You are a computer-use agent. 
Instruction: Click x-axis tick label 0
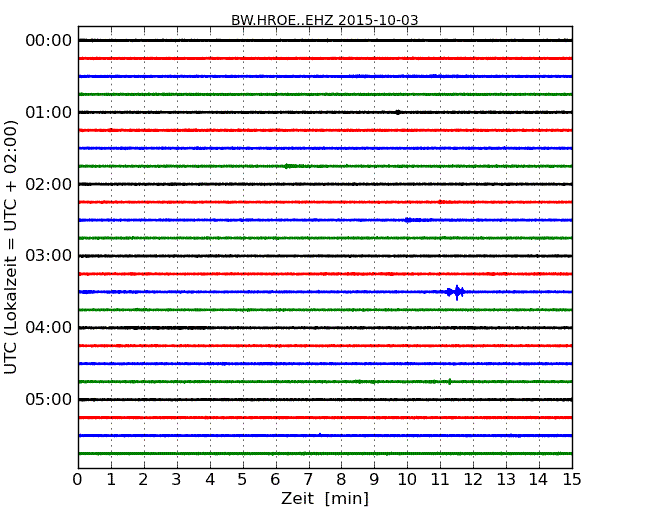tap(78, 480)
